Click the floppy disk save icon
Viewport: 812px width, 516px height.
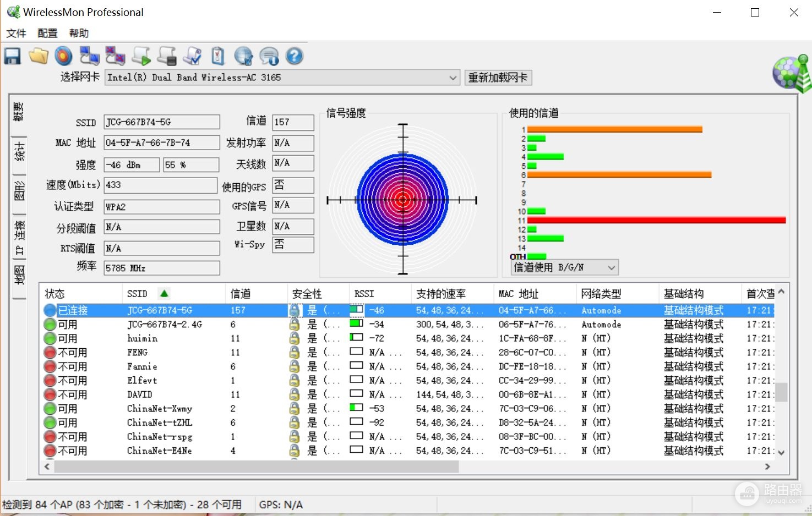[13, 56]
